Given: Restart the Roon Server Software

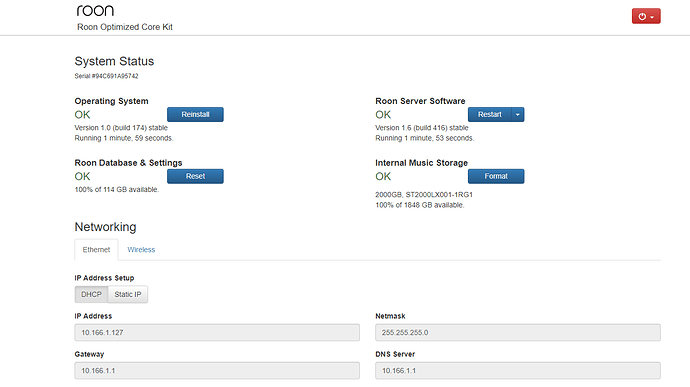Looking at the screenshot, I should [x=489, y=114].
